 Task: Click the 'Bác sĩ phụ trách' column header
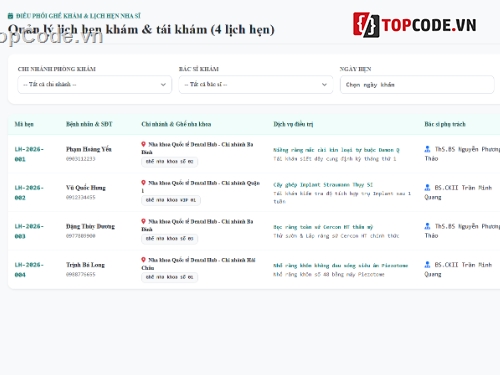445,124
